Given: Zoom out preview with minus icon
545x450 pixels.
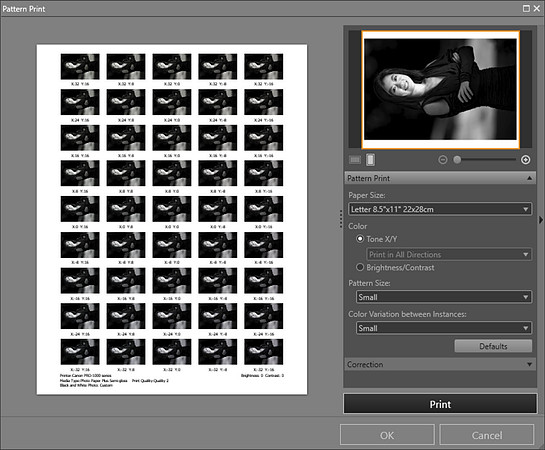Looking at the screenshot, I should [442, 160].
